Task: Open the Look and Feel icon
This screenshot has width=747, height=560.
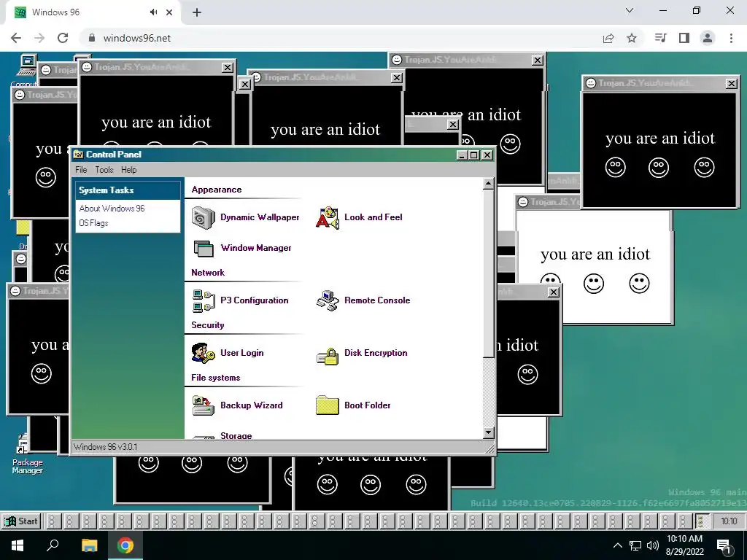Action: (x=328, y=217)
